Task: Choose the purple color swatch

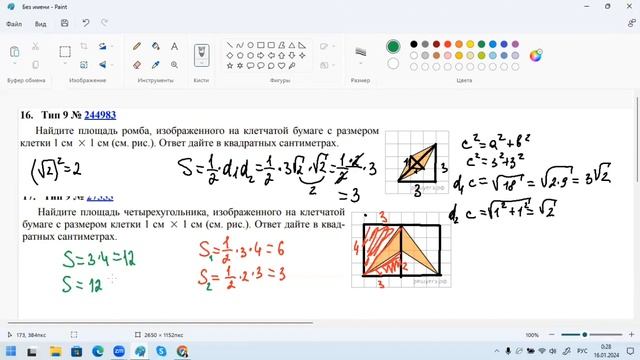Action: (x=516, y=44)
